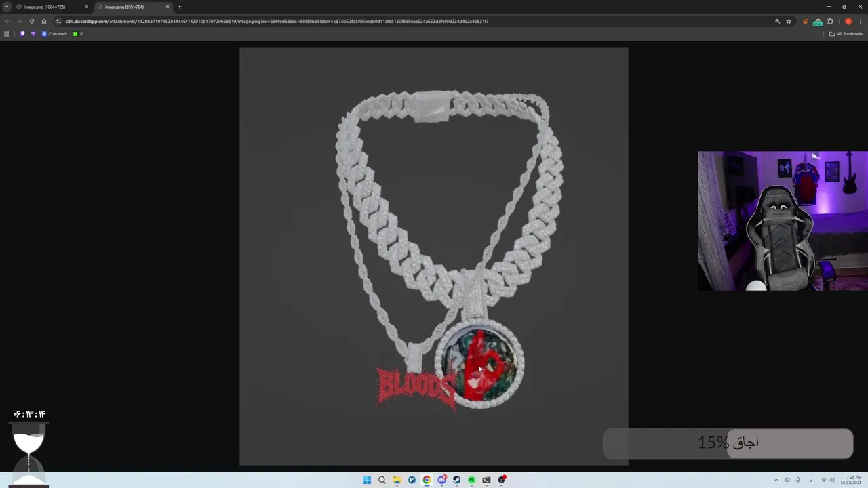868x488 pixels.
Task: Open the Extensions puzzle menu
Action: click(x=830, y=21)
